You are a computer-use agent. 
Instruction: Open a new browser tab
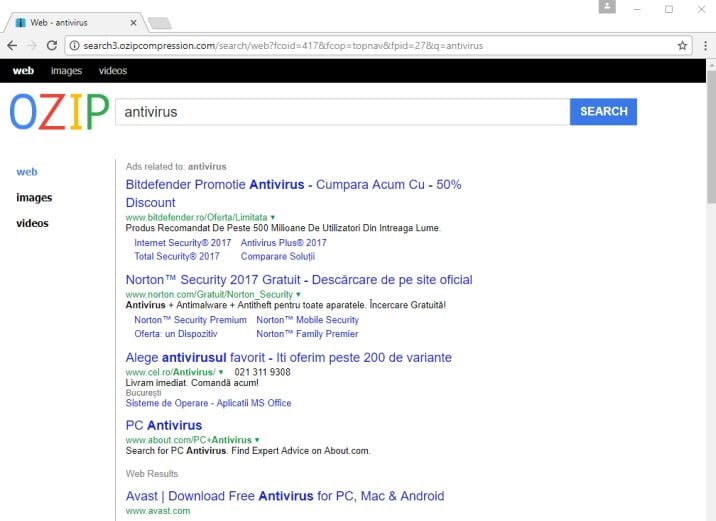tap(159, 22)
